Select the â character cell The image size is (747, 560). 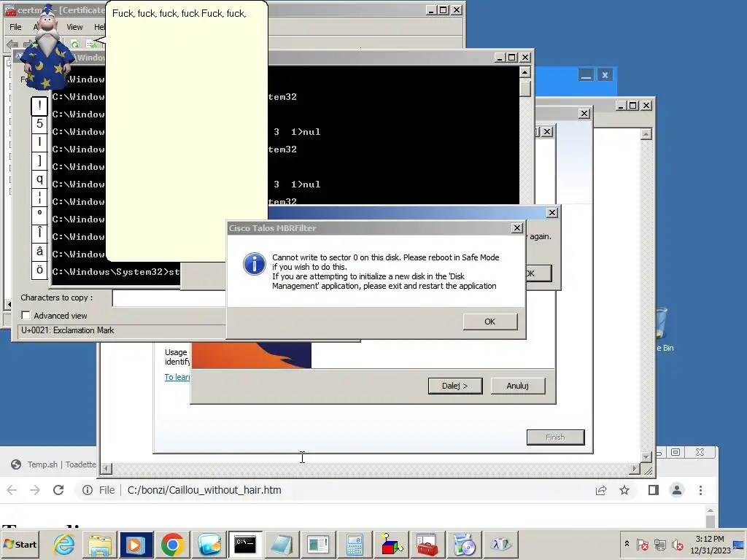(x=39, y=252)
